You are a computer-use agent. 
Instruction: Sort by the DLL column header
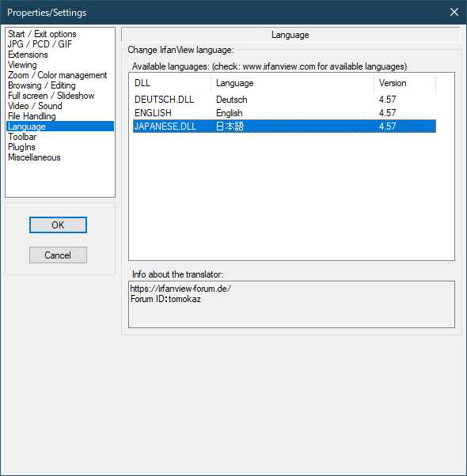click(171, 83)
